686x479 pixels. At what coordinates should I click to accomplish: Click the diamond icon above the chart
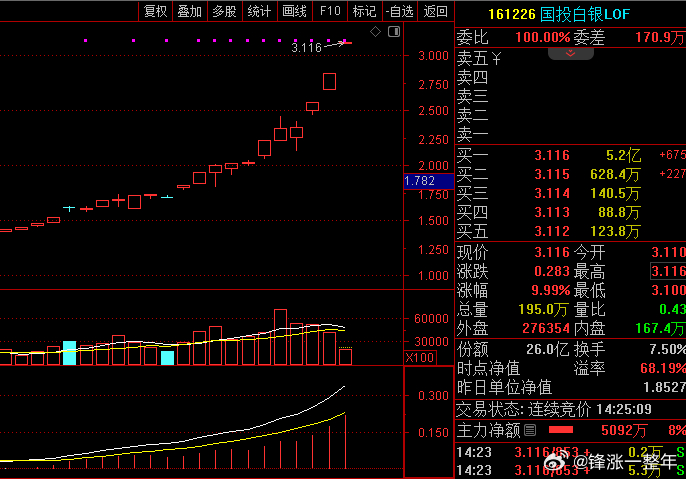pyautogui.click(x=375, y=31)
